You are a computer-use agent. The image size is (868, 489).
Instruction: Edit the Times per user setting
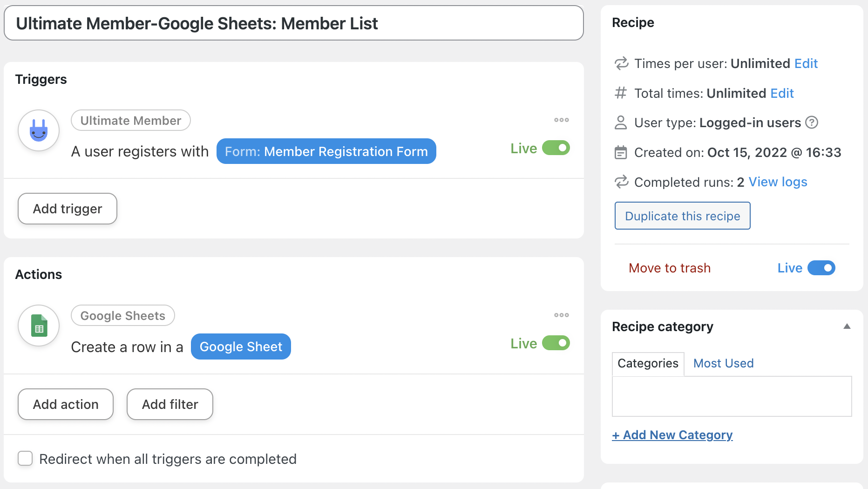[x=806, y=63]
